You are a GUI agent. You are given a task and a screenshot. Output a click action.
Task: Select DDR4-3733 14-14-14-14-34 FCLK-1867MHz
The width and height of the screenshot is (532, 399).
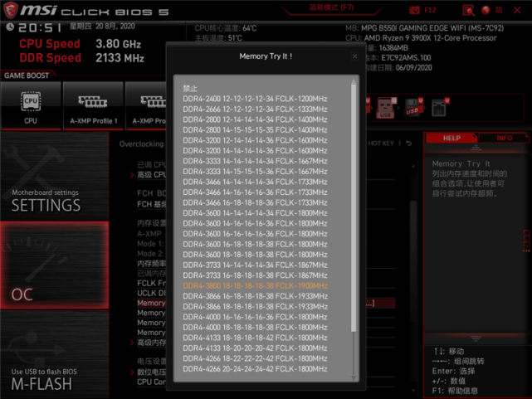click(255, 265)
